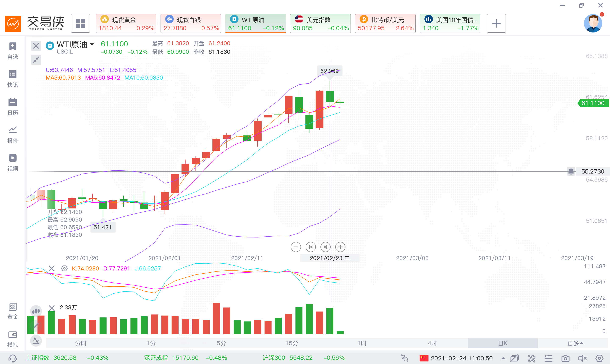
Task: Select 美元指数 quote tab
Action: (x=320, y=23)
